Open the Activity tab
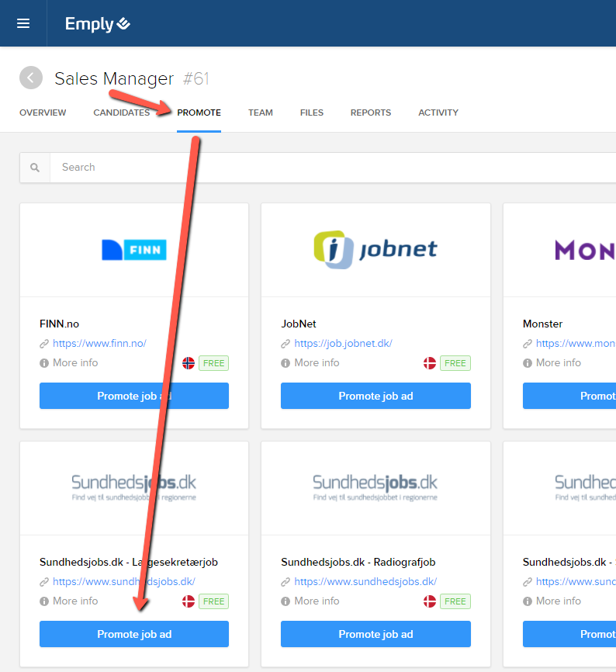Screen dimensions: 616x672 (438, 113)
